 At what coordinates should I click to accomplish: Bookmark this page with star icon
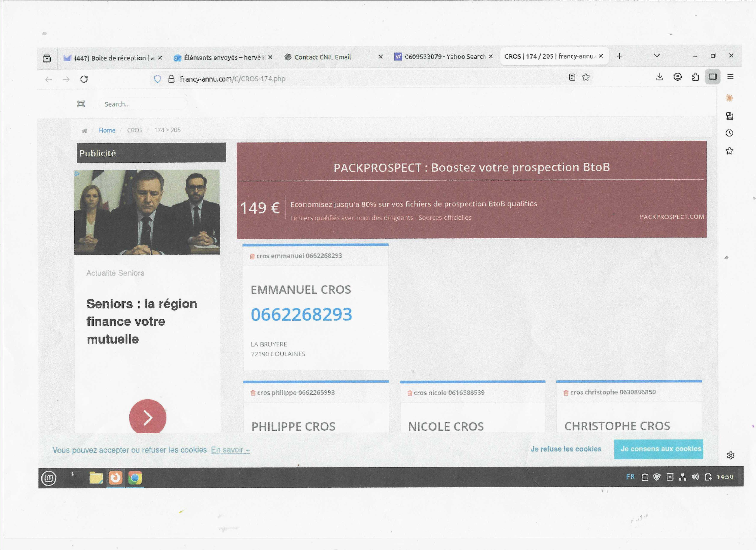586,77
